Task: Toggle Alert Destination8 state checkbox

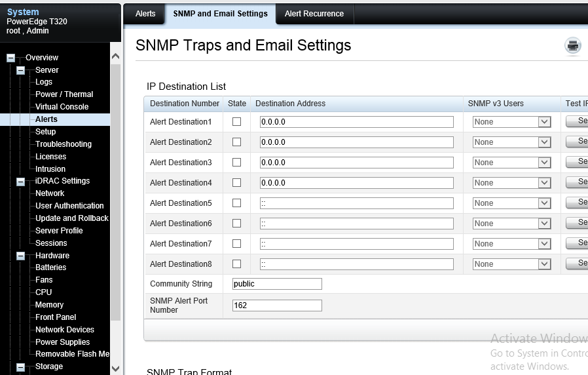Action: [x=236, y=264]
